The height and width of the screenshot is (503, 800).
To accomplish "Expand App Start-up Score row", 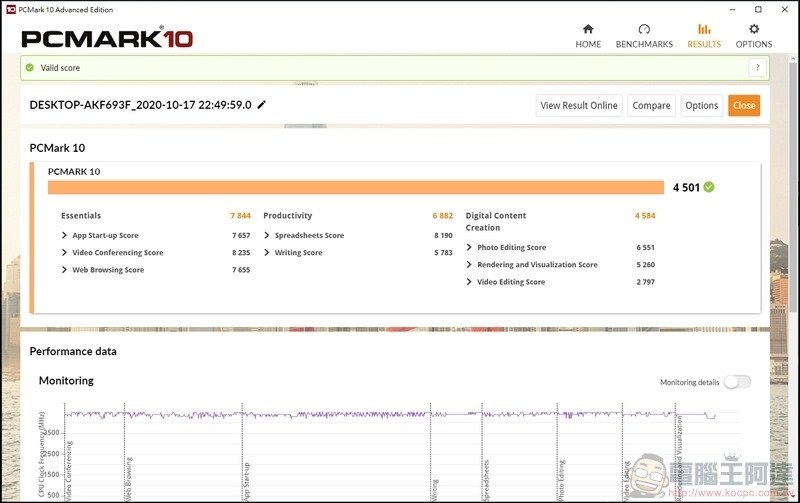I will [65, 236].
